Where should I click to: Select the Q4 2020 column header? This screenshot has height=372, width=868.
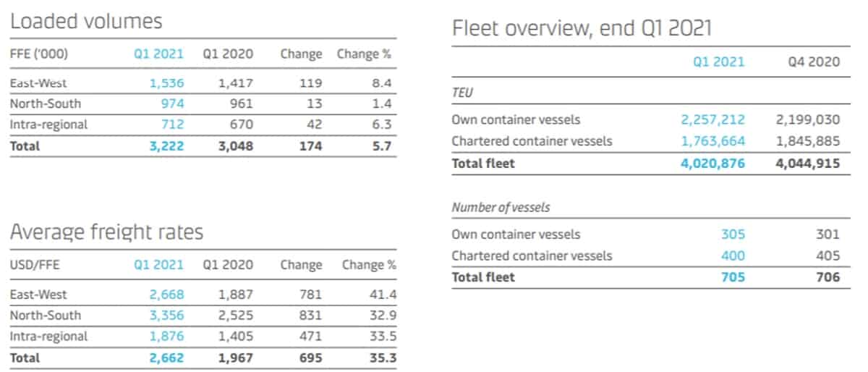click(x=814, y=62)
